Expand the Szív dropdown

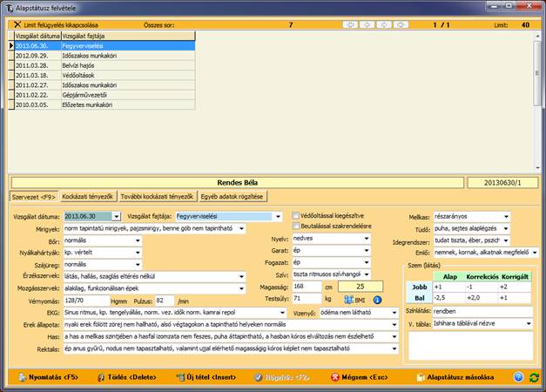367,274
